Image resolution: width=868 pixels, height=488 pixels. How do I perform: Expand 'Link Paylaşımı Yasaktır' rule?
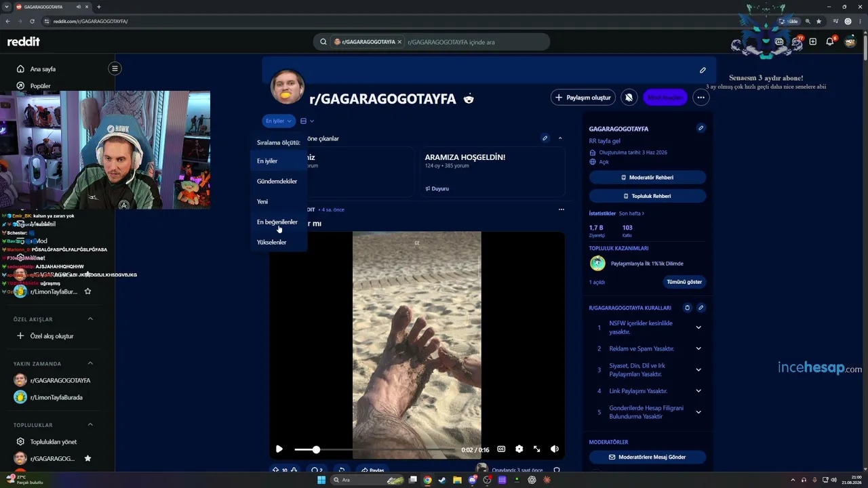point(698,391)
